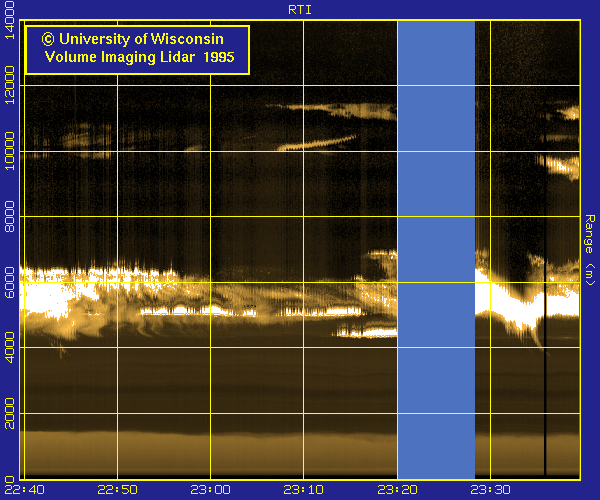This screenshot has height=500, width=600.
Task: Click the 23:30 time axis label
Action: pyautogui.click(x=490, y=490)
